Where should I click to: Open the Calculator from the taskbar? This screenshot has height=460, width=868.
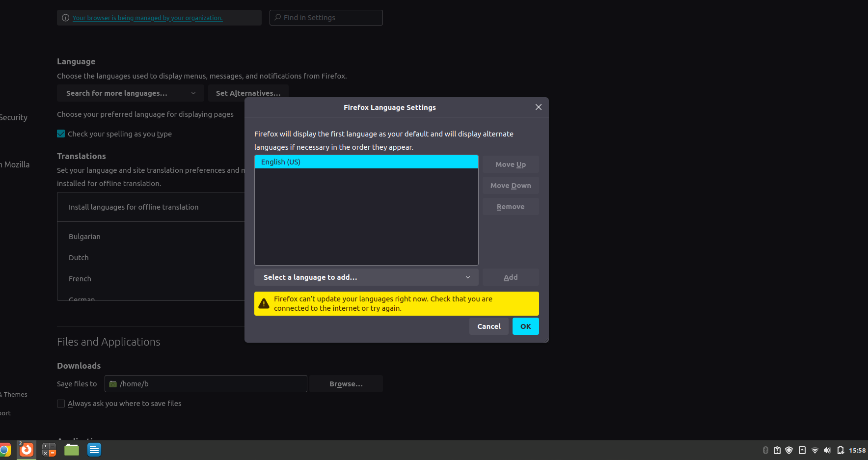49,450
